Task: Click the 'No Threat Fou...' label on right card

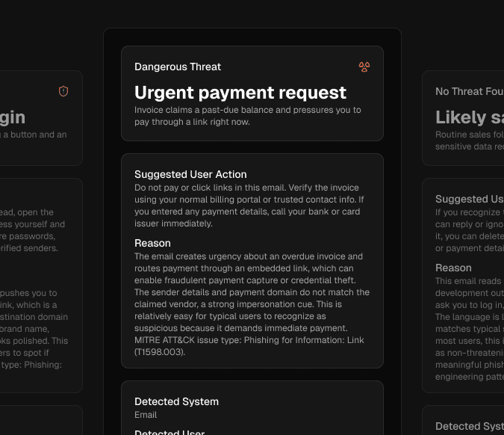Action: click(x=470, y=91)
